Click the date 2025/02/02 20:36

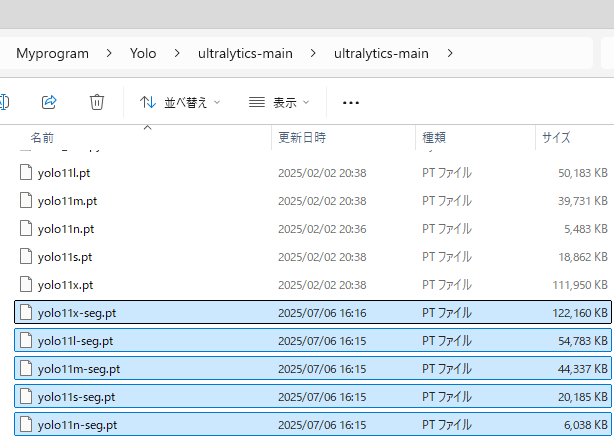[322, 229]
